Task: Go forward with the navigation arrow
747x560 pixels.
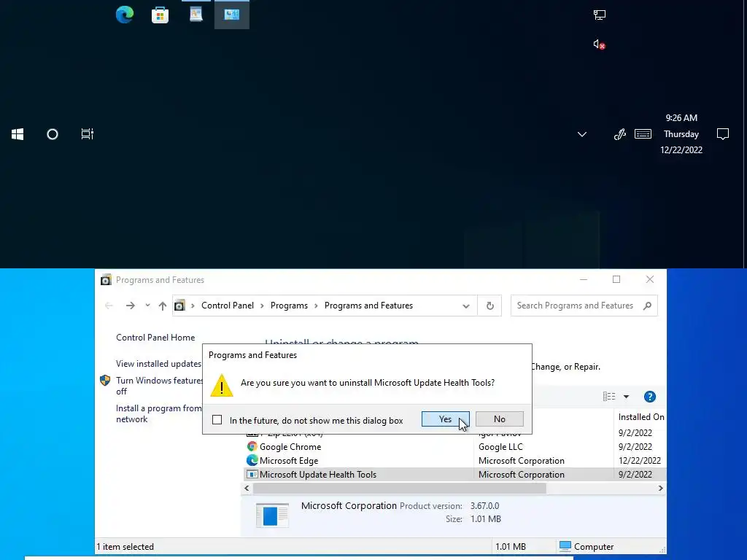Action: tap(130, 306)
